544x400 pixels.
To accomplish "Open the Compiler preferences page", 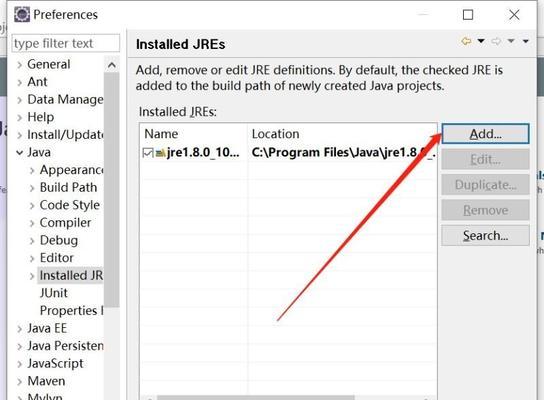I will [65, 223].
